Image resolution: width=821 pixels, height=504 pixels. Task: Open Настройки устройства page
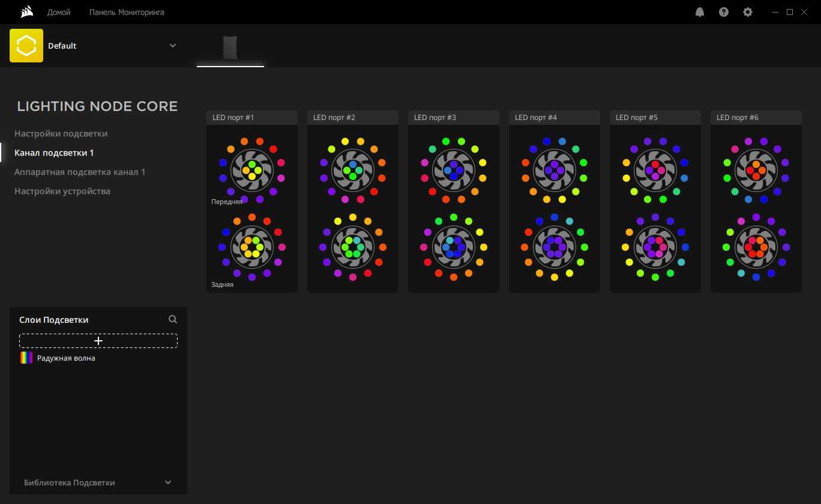coord(62,191)
